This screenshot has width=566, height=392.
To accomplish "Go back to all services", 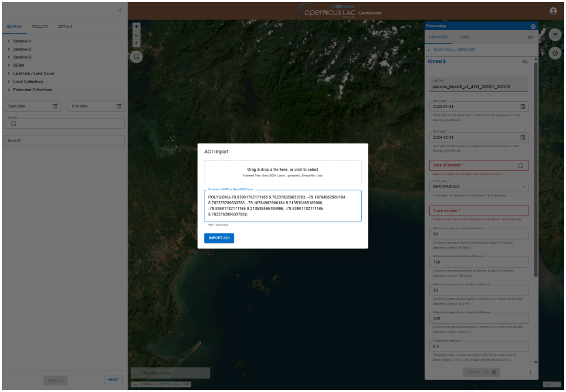I will coord(452,50).
